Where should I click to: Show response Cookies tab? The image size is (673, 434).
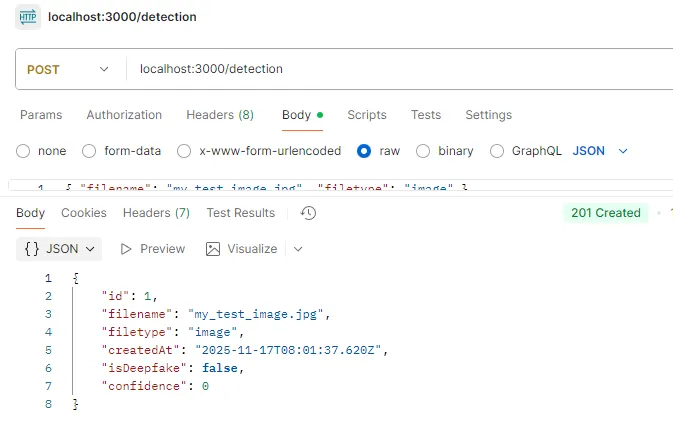coord(84,213)
